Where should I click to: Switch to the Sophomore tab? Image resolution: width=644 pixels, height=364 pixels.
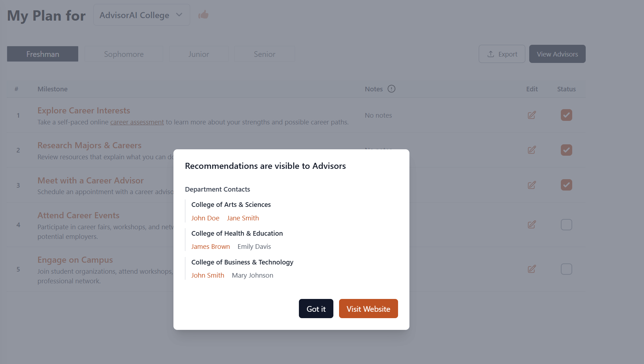(x=124, y=54)
